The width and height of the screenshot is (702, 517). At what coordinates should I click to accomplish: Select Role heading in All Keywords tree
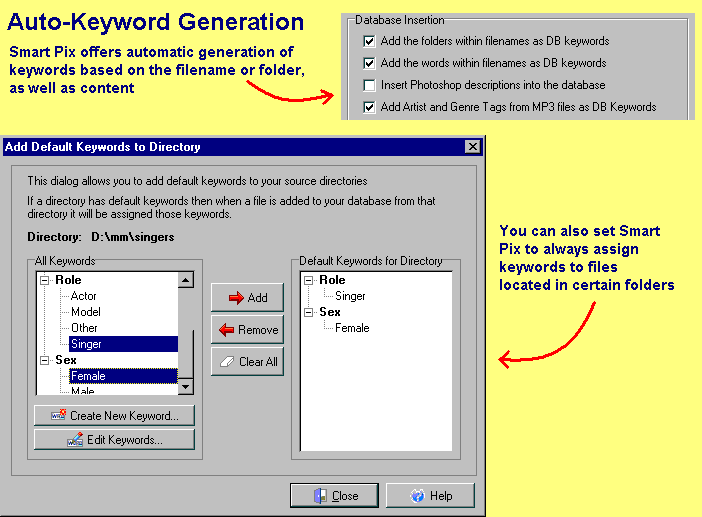pos(68,280)
